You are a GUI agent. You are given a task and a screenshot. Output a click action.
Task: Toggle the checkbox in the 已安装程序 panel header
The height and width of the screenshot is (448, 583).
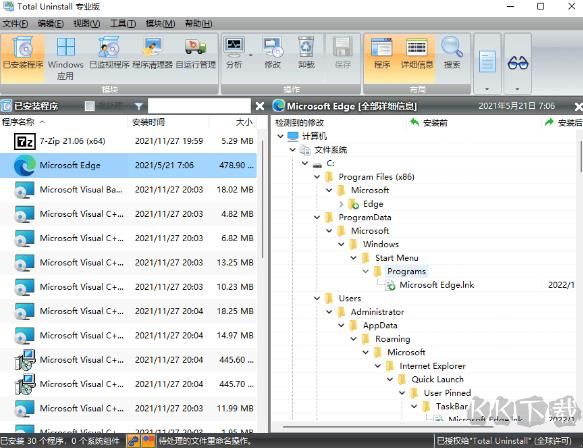point(90,106)
